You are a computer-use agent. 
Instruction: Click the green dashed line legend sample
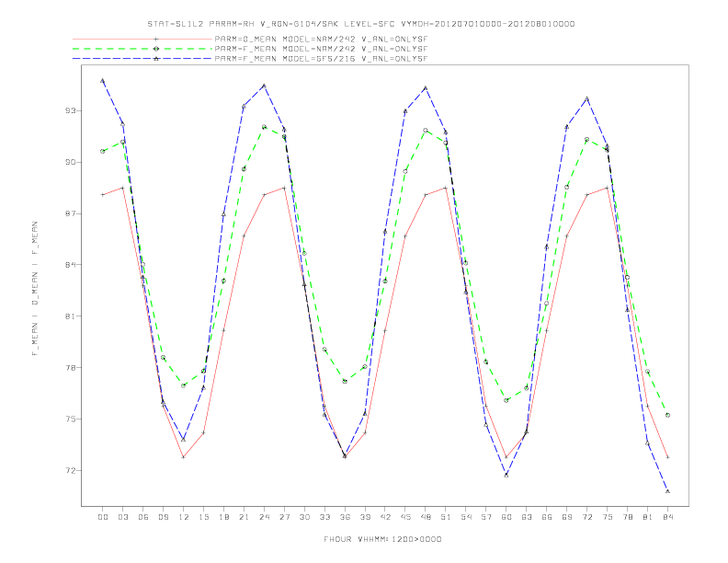(x=142, y=49)
